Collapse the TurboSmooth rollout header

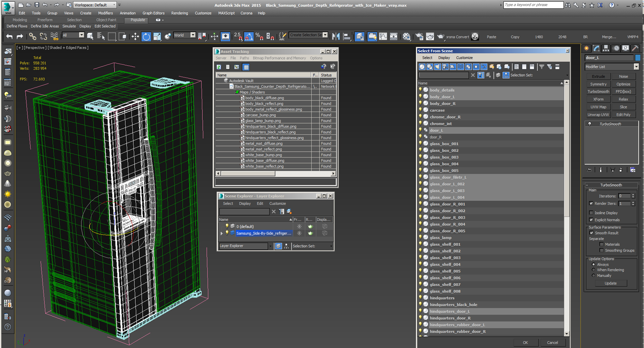[611, 185]
